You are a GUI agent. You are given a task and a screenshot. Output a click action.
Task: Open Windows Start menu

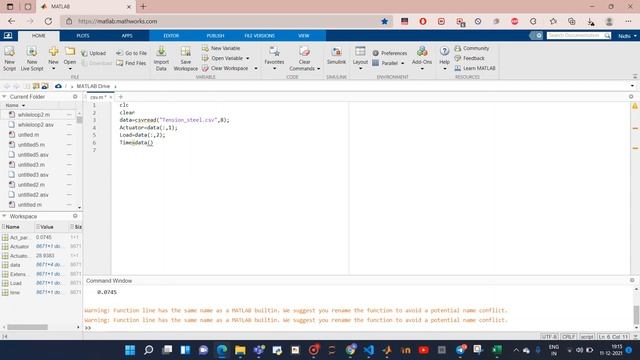point(130,350)
